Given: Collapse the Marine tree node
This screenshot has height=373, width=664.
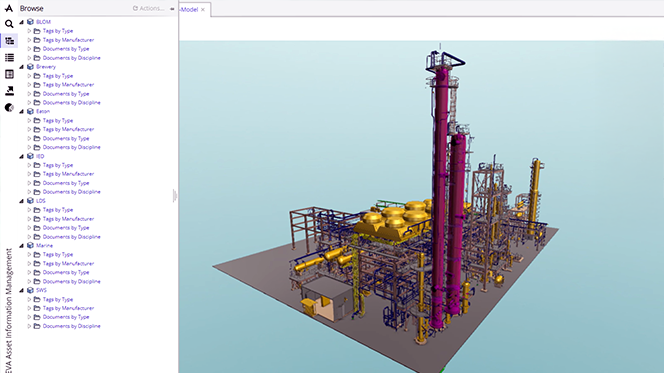Looking at the screenshot, I should pos(22,246).
